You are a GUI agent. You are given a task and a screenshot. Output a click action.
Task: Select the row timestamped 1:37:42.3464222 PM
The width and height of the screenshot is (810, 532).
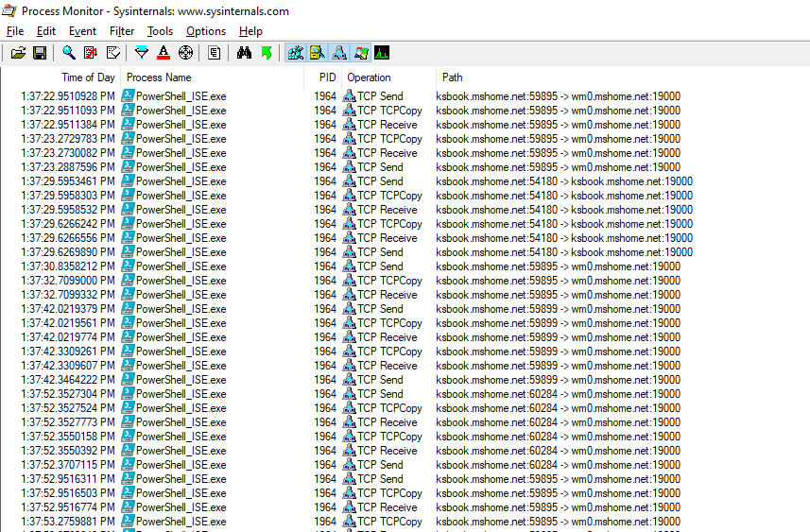[x=405, y=380]
